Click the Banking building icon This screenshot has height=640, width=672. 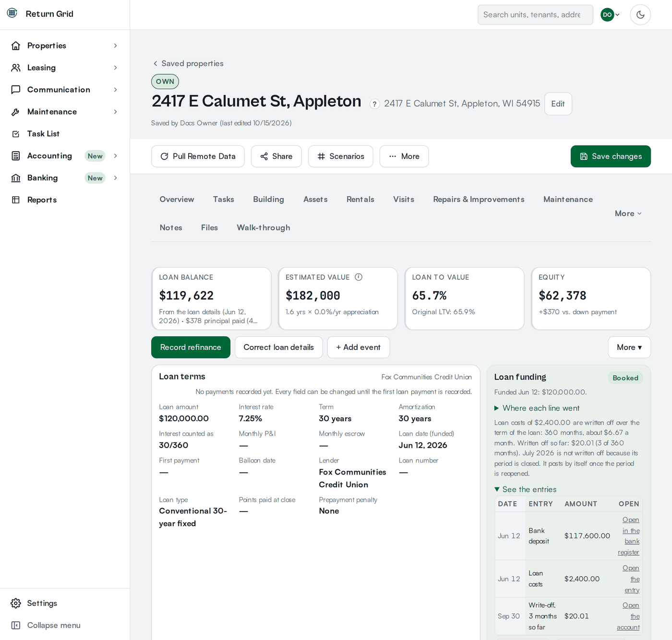(16, 178)
